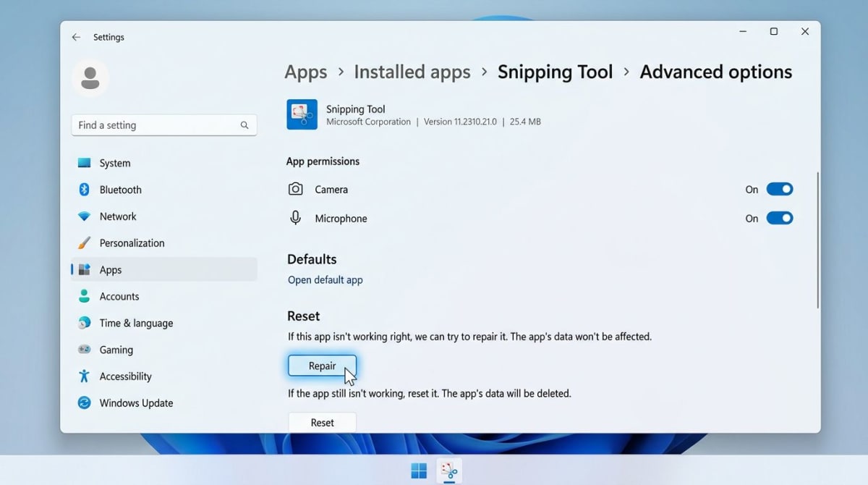868x485 pixels.
Task: Click Snipping Tool in breadcrumb
Action: coord(556,72)
